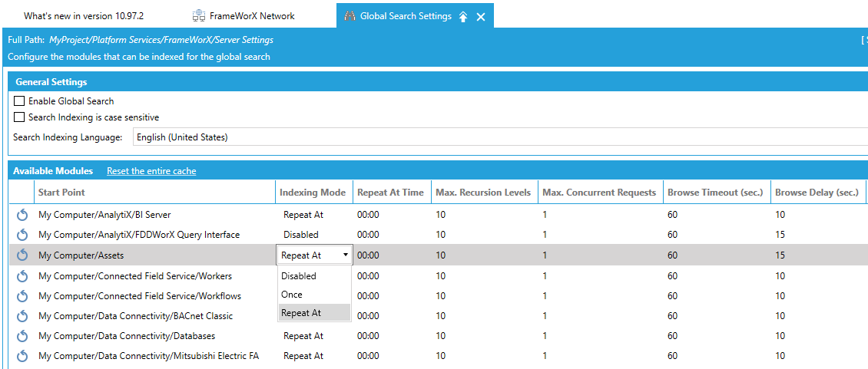Viewport: 868px width, 369px height.
Task: Click reset icon for My Computer/Assets row
Action: point(22,255)
